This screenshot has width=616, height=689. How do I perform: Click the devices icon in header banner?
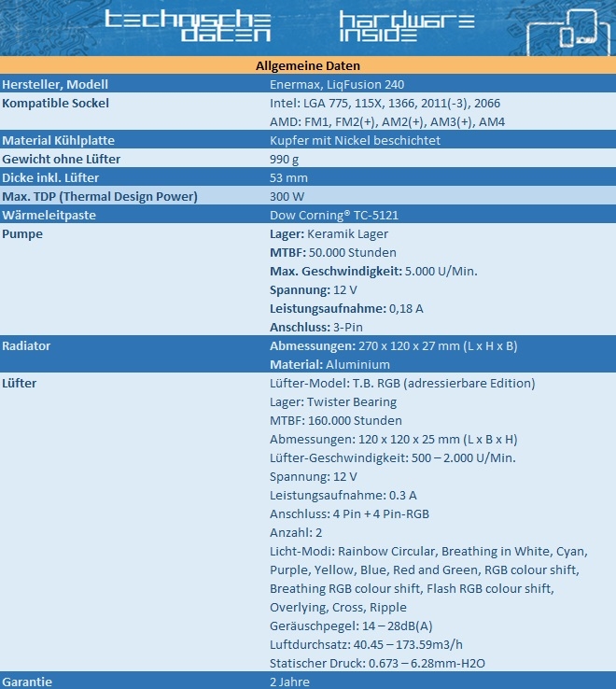click(x=569, y=32)
